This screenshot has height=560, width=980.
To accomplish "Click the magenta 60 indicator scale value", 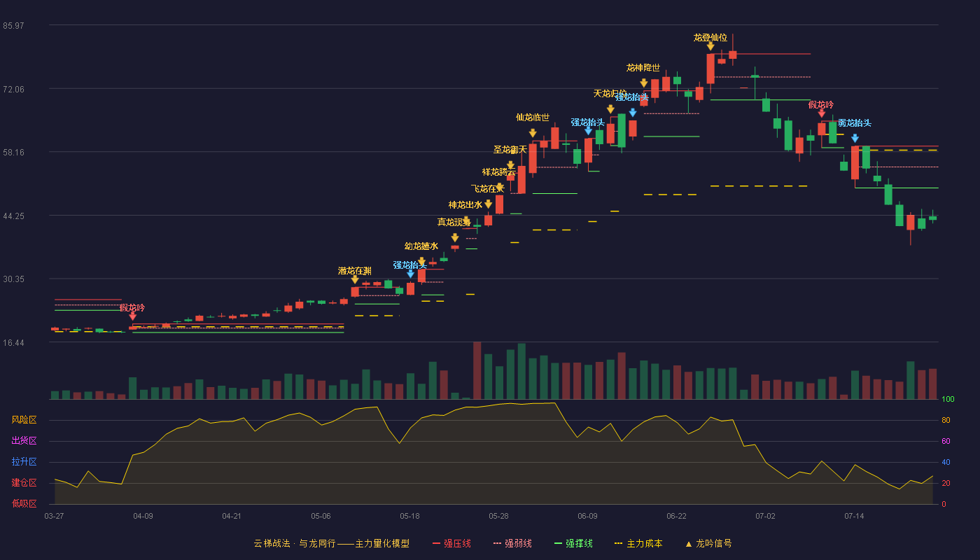I will pos(946,441).
